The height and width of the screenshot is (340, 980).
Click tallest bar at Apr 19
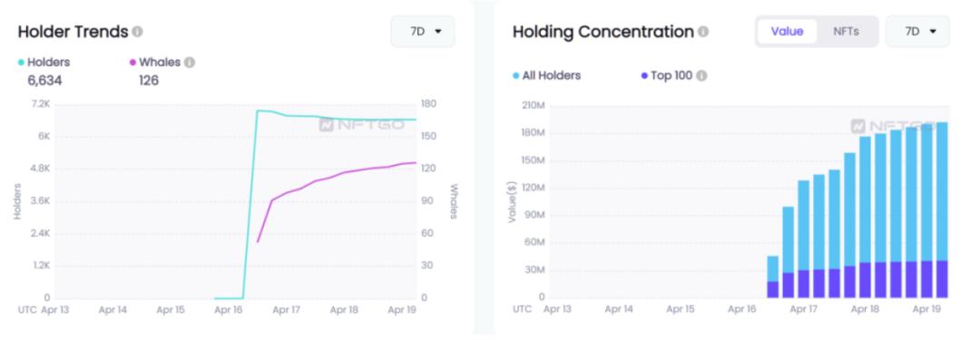click(942, 209)
